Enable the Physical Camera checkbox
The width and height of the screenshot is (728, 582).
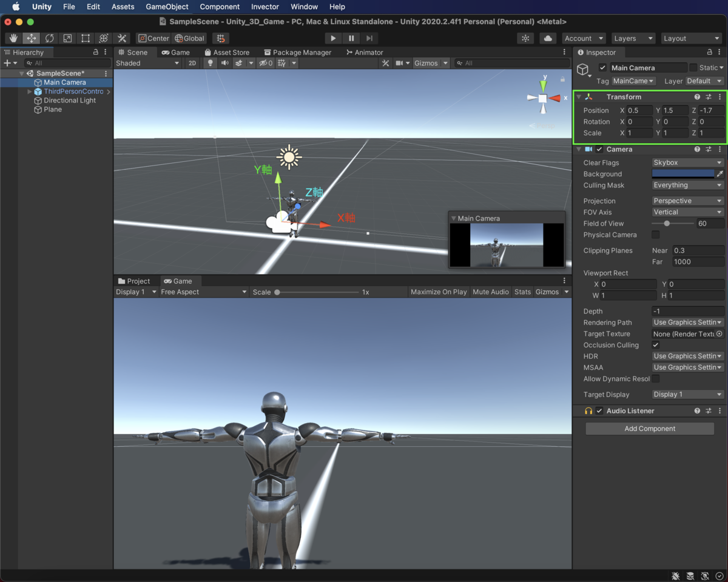pyautogui.click(x=656, y=235)
